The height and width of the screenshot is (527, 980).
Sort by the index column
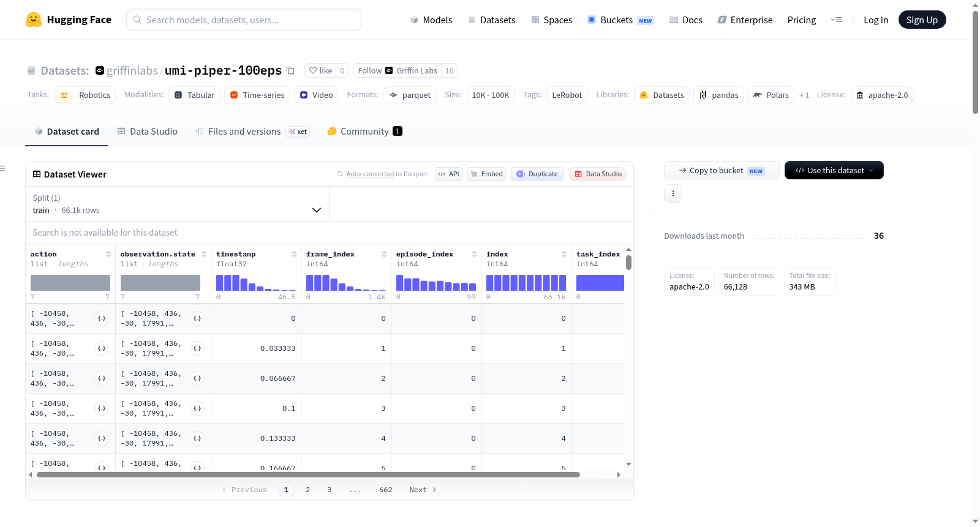564,254
